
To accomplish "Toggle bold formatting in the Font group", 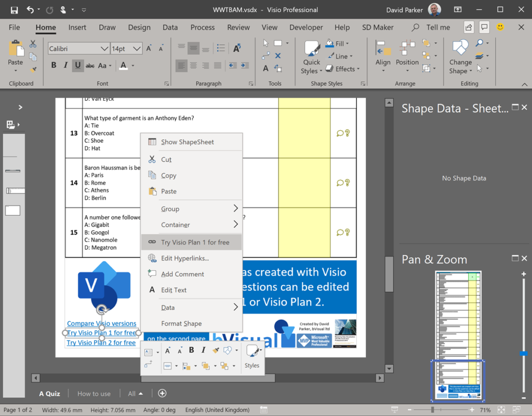I will tap(54, 65).
